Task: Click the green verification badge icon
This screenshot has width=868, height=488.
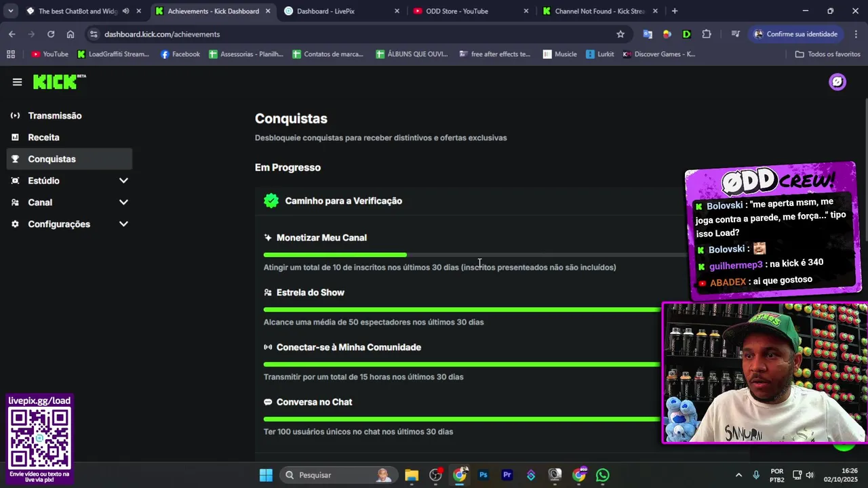Action: 271,201
